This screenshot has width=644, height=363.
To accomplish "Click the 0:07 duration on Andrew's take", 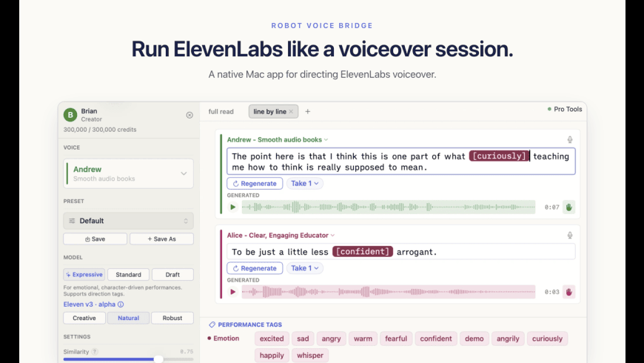I will (552, 207).
